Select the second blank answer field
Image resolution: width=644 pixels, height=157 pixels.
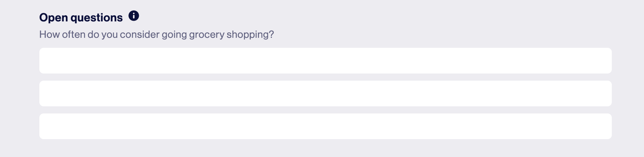[x=325, y=93]
